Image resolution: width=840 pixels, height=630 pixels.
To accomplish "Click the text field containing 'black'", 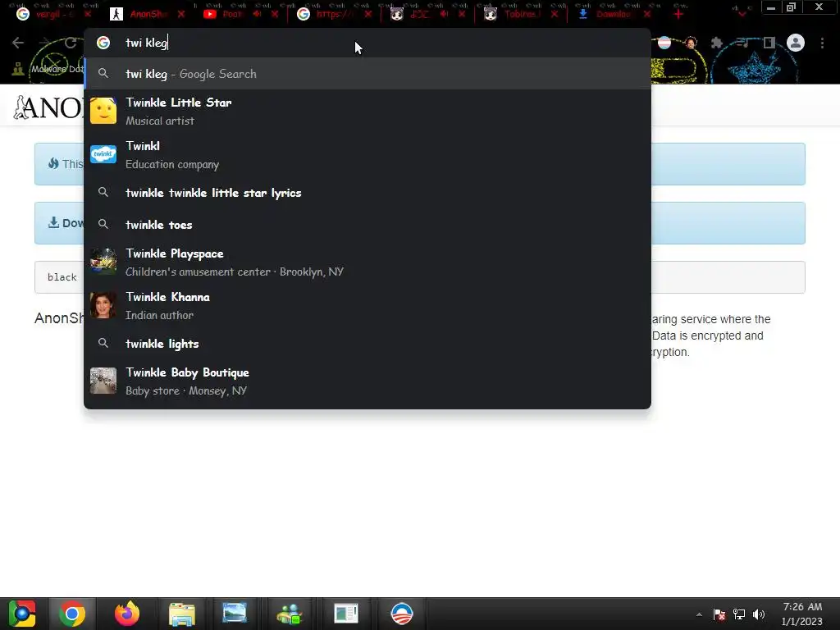I will tap(419, 277).
